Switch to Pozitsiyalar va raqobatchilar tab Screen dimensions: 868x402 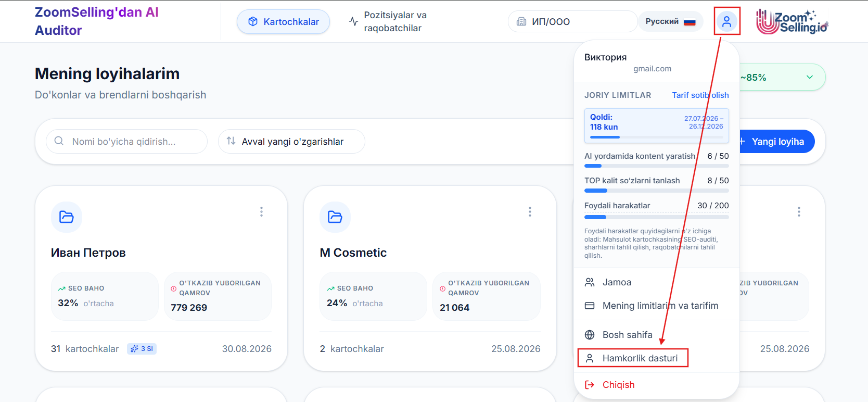point(388,22)
